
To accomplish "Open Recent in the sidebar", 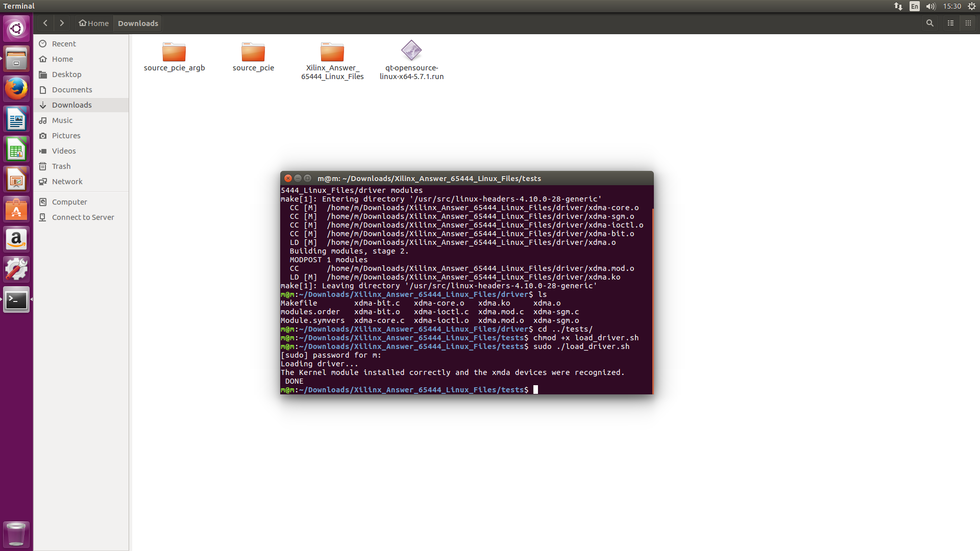I will coord(81,44).
